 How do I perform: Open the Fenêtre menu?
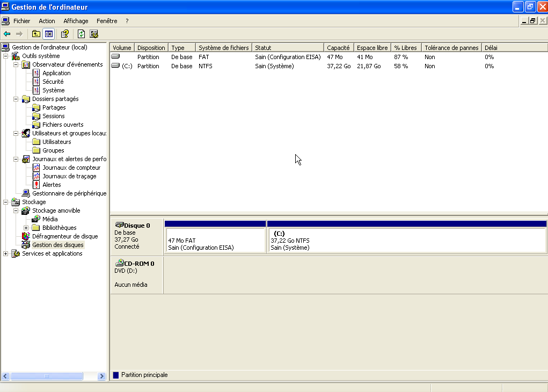[107, 21]
